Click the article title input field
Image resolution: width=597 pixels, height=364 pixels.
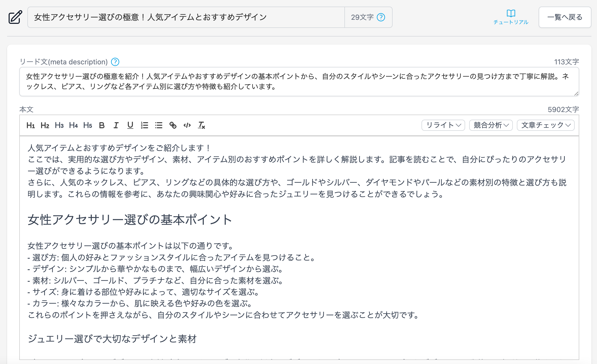point(186,17)
